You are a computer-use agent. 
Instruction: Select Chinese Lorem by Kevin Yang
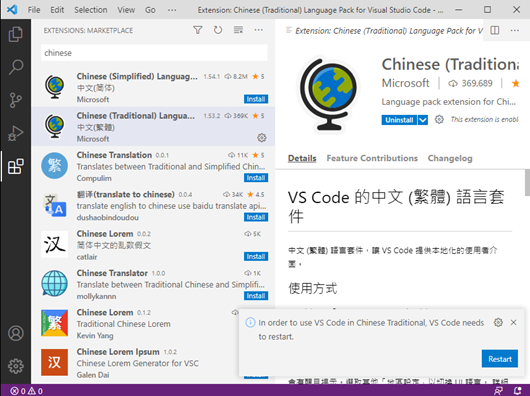(x=153, y=323)
